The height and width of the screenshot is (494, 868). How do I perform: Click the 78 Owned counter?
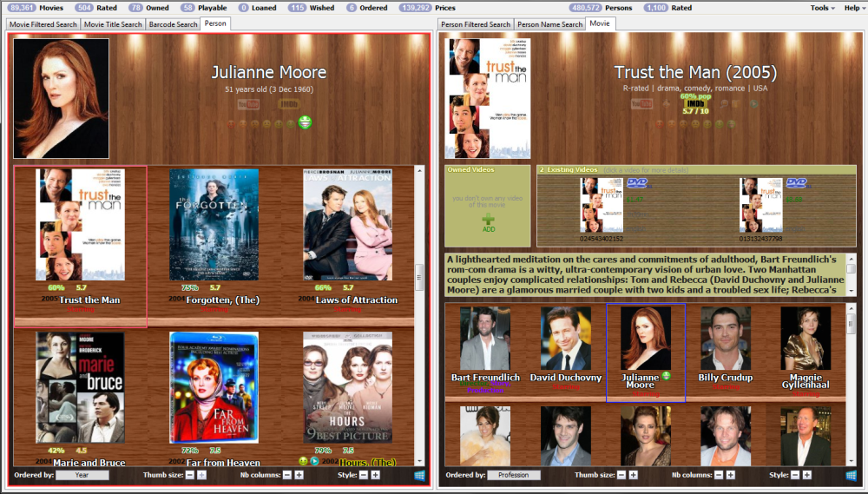click(x=148, y=8)
